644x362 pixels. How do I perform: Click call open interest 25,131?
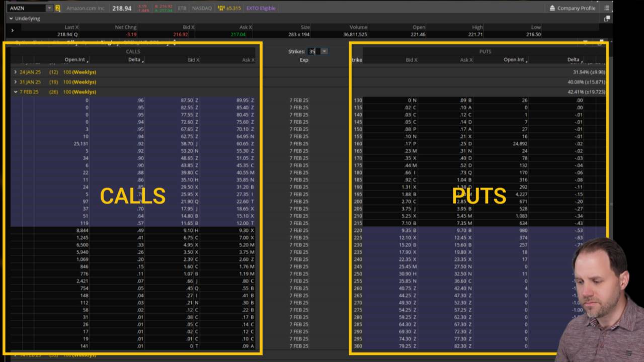(x=81, y=144)
